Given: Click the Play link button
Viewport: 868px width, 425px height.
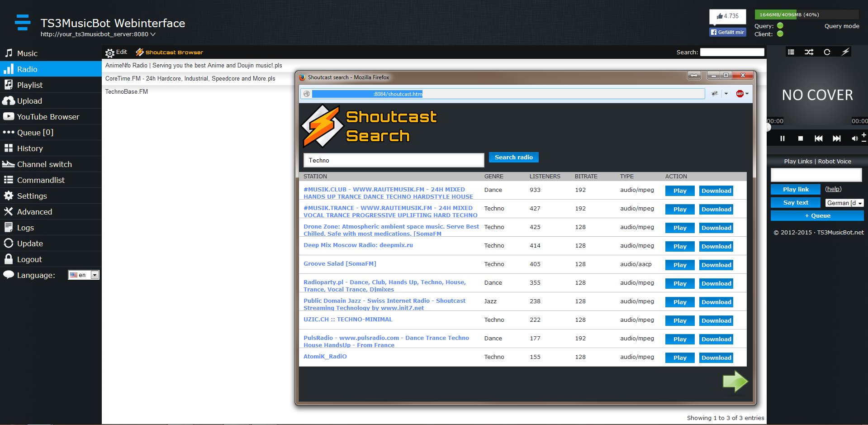Looking at the screenshot, I should 796,189.
